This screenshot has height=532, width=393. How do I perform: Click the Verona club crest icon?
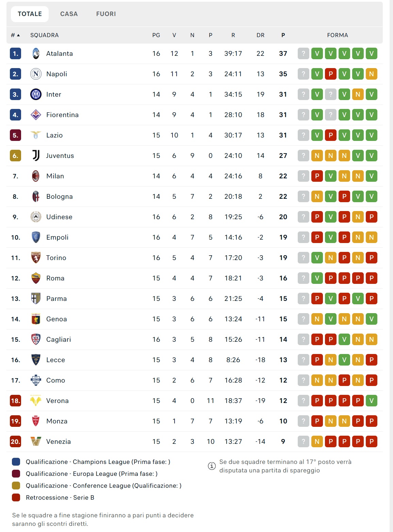point(36,401)
